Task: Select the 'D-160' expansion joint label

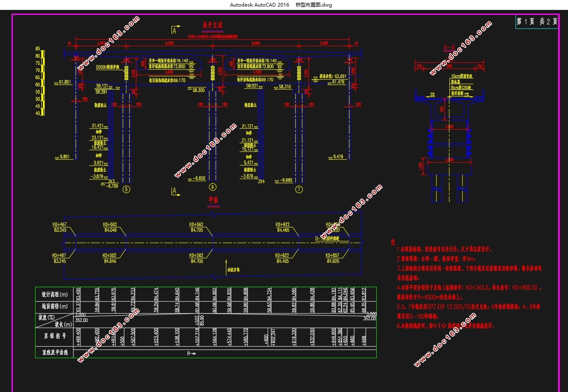Action: (327, 239)
